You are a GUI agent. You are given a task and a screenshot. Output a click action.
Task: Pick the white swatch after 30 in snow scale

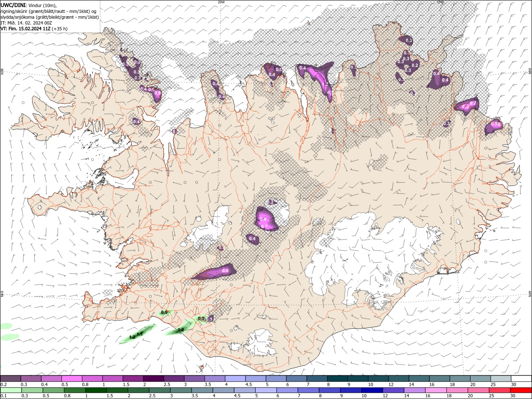tap(521, 379)
